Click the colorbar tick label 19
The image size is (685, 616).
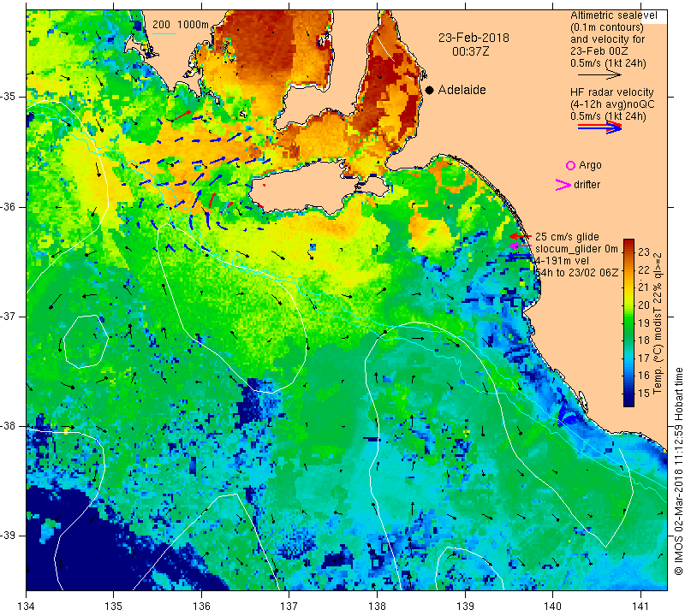(x=644, y=323)
